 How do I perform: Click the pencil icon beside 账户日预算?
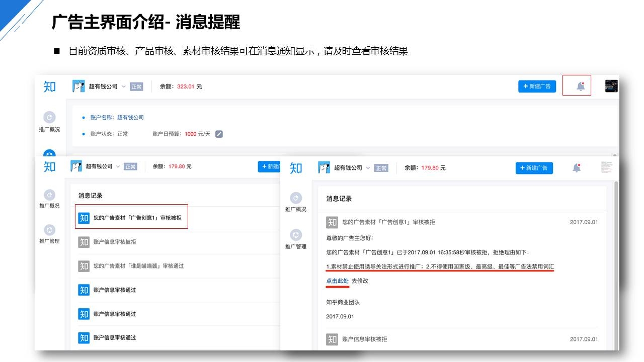[x=219, y=134]
